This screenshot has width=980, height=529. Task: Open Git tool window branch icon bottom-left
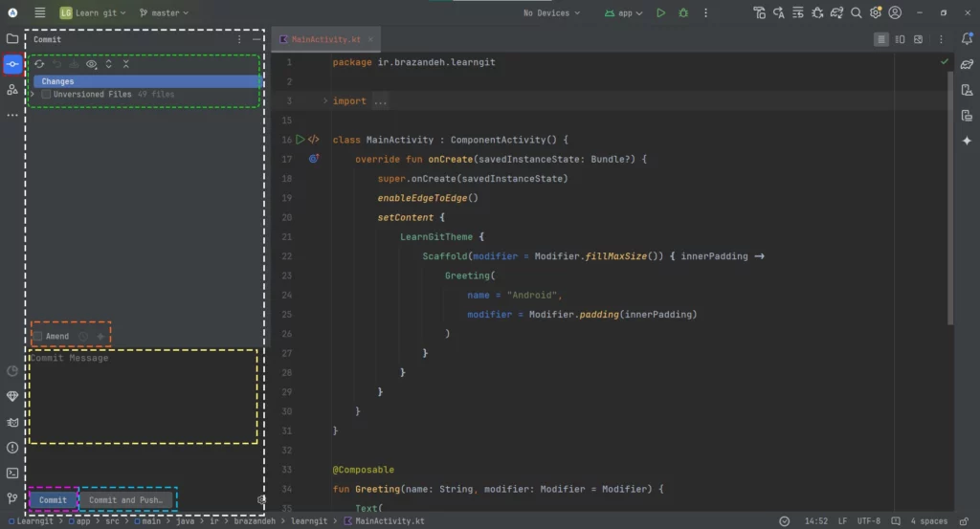11,497
